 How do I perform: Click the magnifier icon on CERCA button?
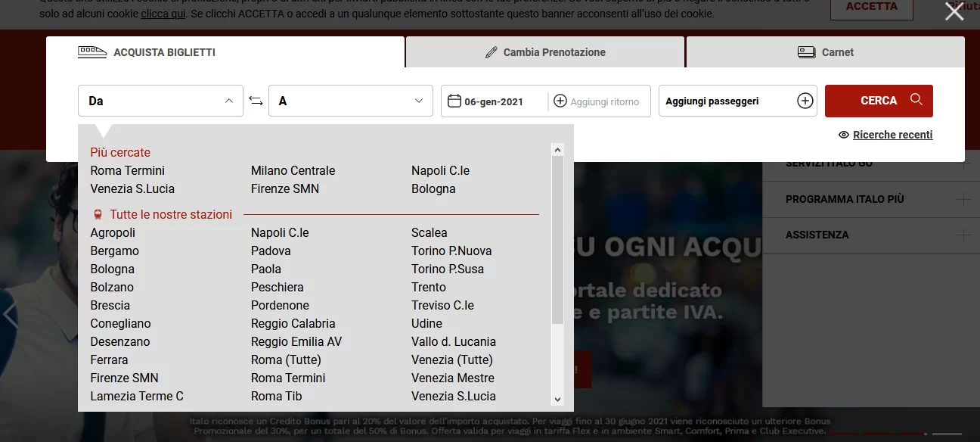tap(916, 99)
